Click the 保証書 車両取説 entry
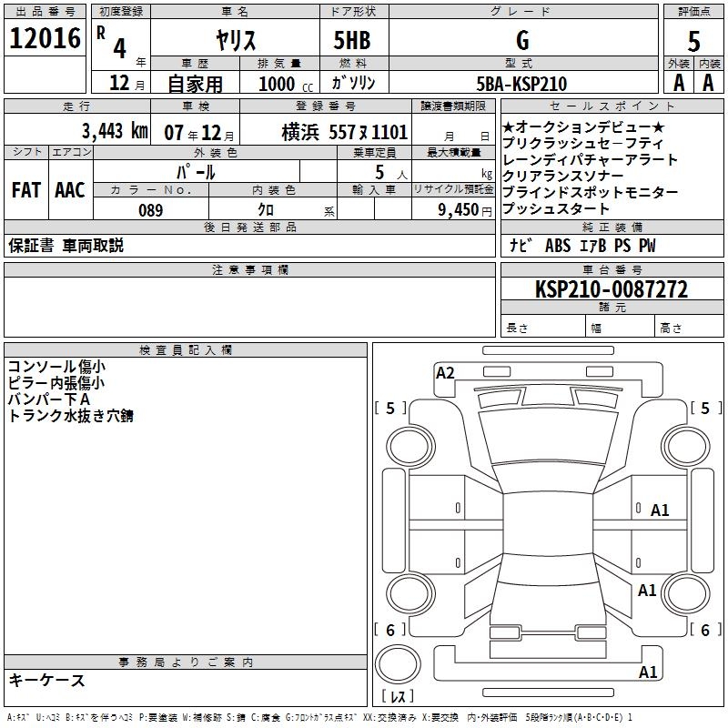 (x=66, y=246)
